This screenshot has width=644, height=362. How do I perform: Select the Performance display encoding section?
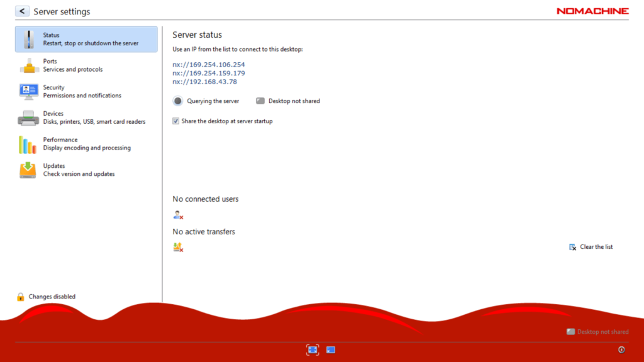pos(86,144)
